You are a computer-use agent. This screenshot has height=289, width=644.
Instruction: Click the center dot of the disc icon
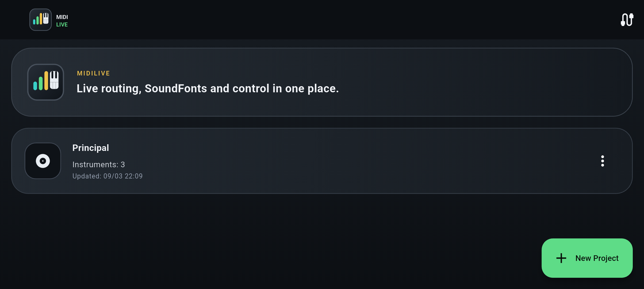[43, 161]
